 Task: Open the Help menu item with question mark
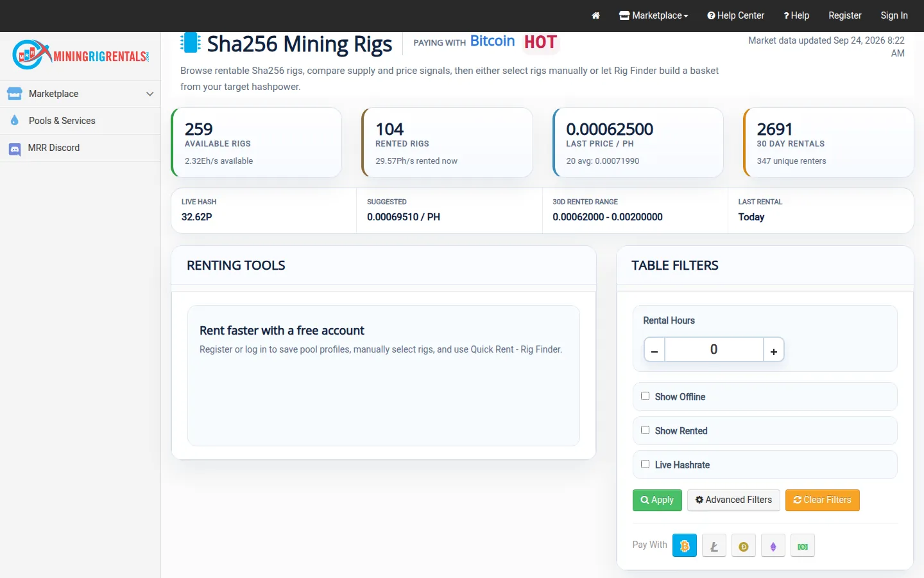796,15
